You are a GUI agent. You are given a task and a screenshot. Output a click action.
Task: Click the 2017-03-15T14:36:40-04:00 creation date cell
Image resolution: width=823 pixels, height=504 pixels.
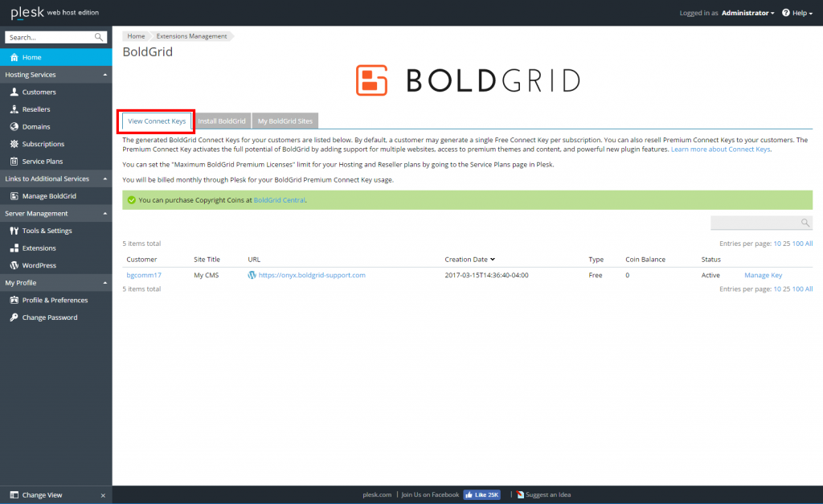(486, 275)
